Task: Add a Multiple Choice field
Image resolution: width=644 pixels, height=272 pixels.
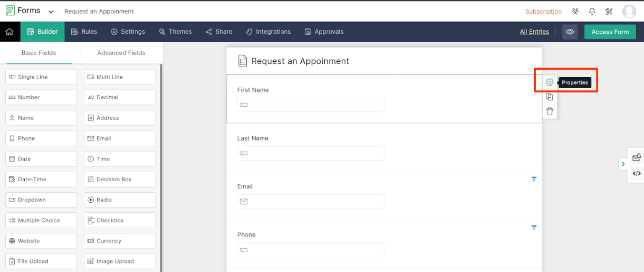Action: point(41,220)
